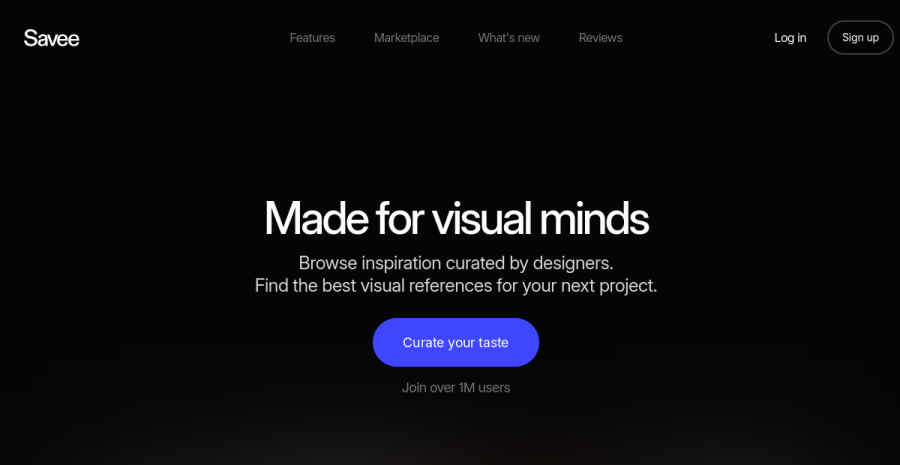Image resolution: width=900 pixels, height=465 pixels.
Task: Click the Sign up button
Action: pyautogui.click(x=860, y=37)
